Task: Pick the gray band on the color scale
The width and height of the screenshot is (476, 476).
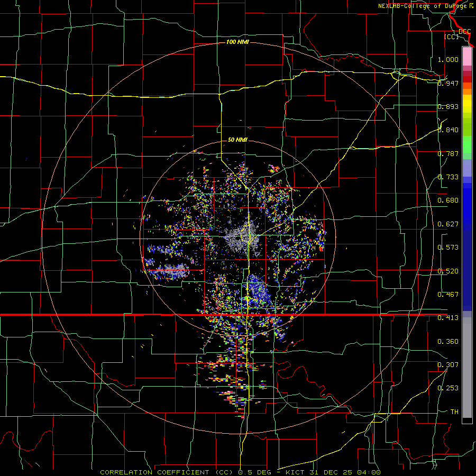Action: pos(467,368)
